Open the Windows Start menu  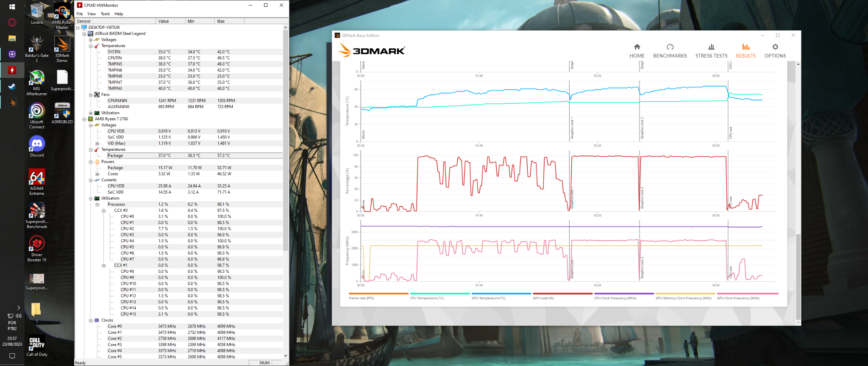click(12, 7)
